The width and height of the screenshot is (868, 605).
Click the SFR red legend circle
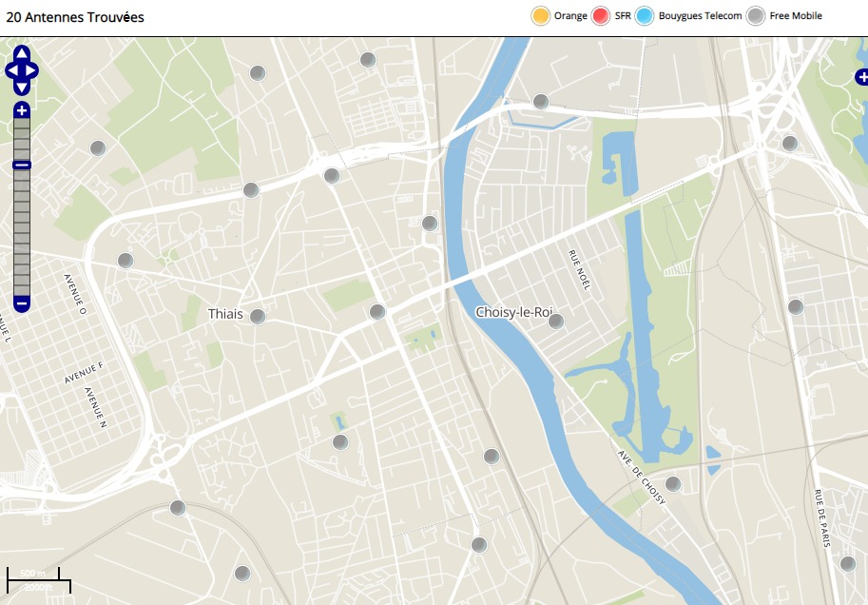(600, 15)
